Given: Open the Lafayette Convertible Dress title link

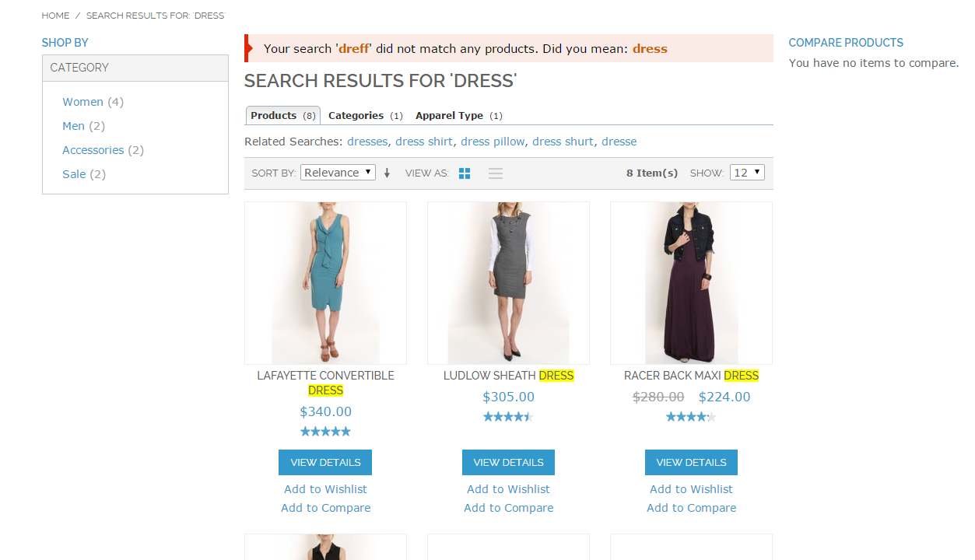Looking at the screenshot, I should (325, 383).
